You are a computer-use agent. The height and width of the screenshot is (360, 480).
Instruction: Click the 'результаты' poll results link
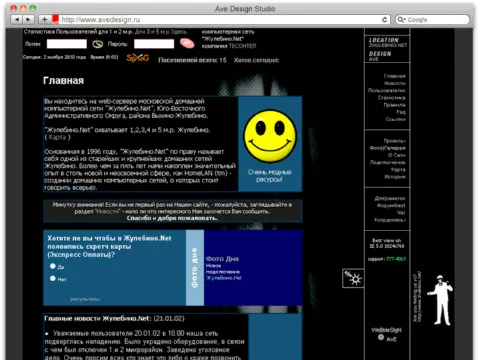click(85, 299)
